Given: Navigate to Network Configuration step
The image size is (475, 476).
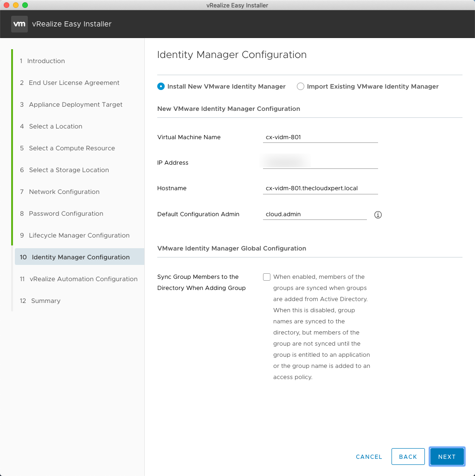Looking at the screenshot, I should pyautogui.click(x=64, y=192).
